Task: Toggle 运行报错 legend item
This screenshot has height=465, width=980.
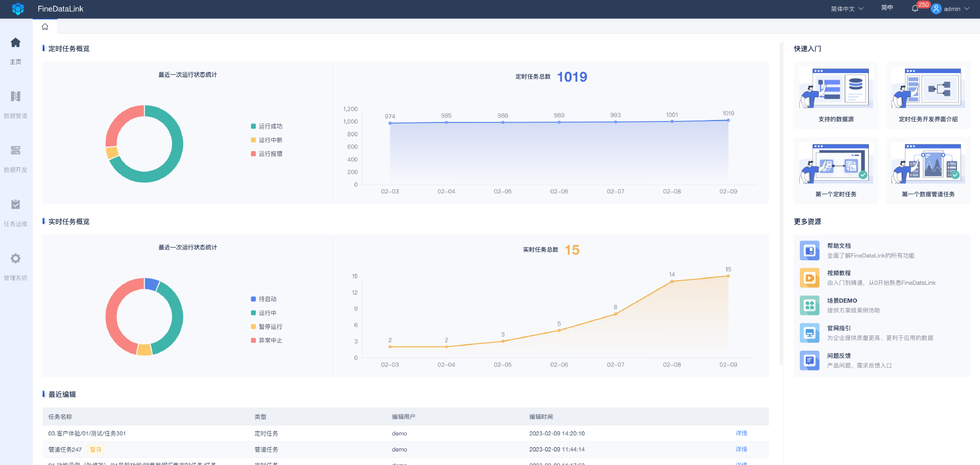Action: pyautogui.click(x=266, y=154)
